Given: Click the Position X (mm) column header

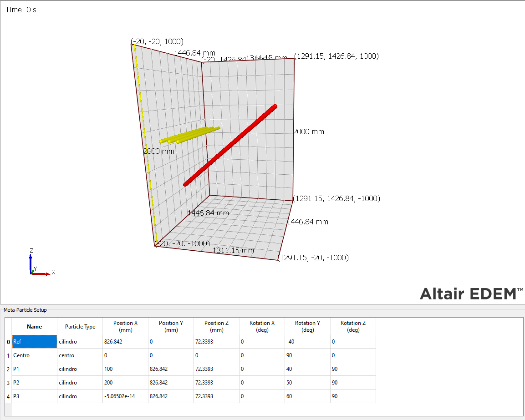Looking at the screenshot, I should pos(126,327).
